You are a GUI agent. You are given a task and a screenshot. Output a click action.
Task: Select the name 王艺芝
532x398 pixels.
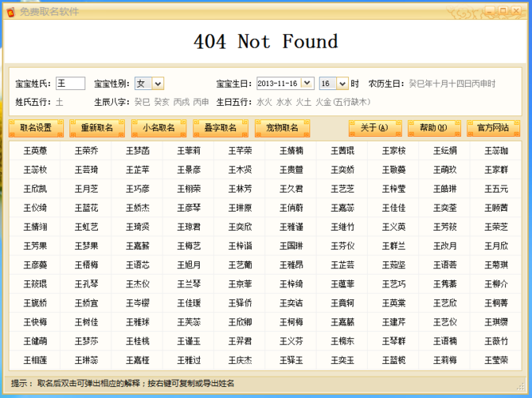pos(342,189)
